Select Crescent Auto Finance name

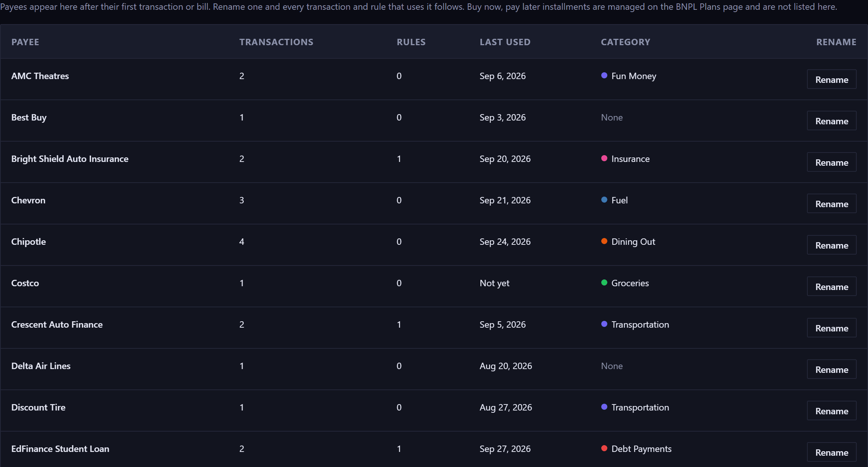point(57,325)
